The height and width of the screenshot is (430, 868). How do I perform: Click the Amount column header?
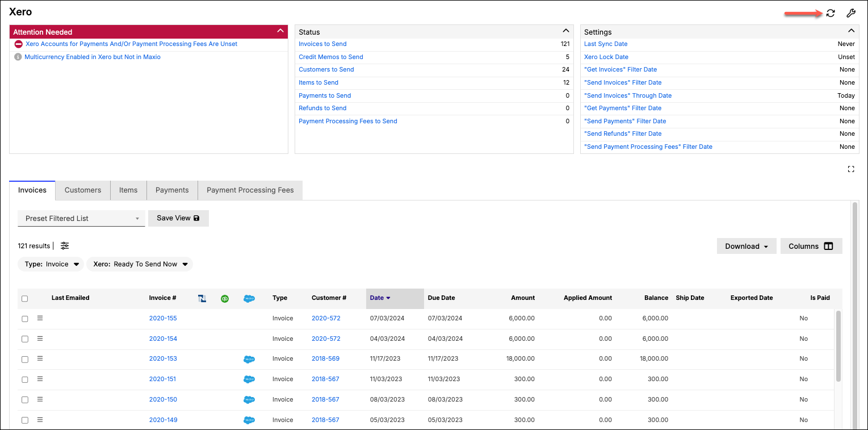coord(523,298)
